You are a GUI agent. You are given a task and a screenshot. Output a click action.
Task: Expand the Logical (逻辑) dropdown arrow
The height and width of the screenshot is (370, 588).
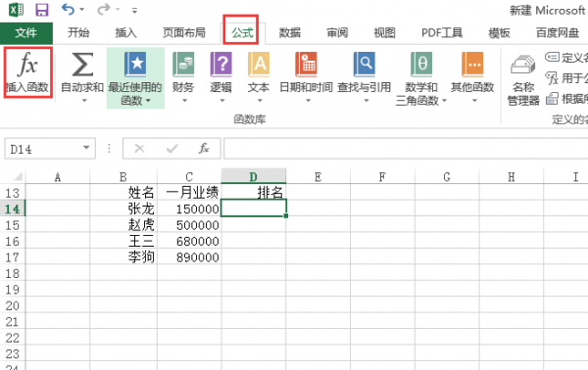[222, 101]
